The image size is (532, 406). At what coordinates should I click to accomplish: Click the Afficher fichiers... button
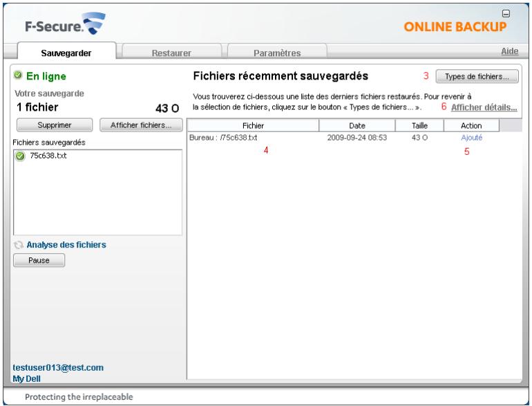click(141, 125)
